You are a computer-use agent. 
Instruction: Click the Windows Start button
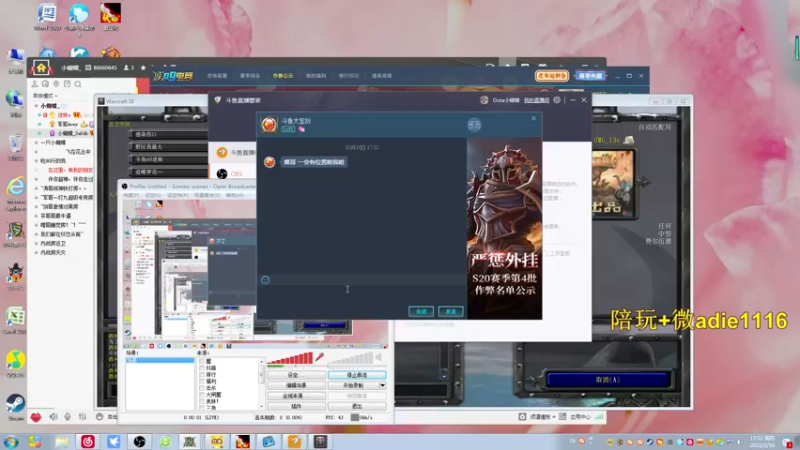click(11, 441)
